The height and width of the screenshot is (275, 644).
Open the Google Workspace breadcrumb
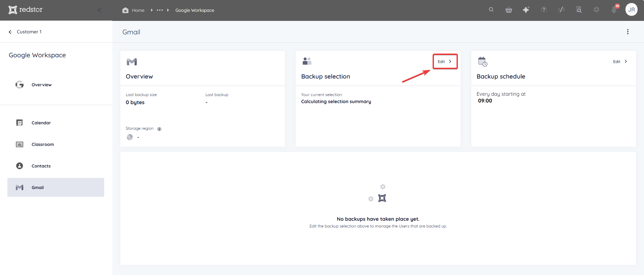point(195,10)
